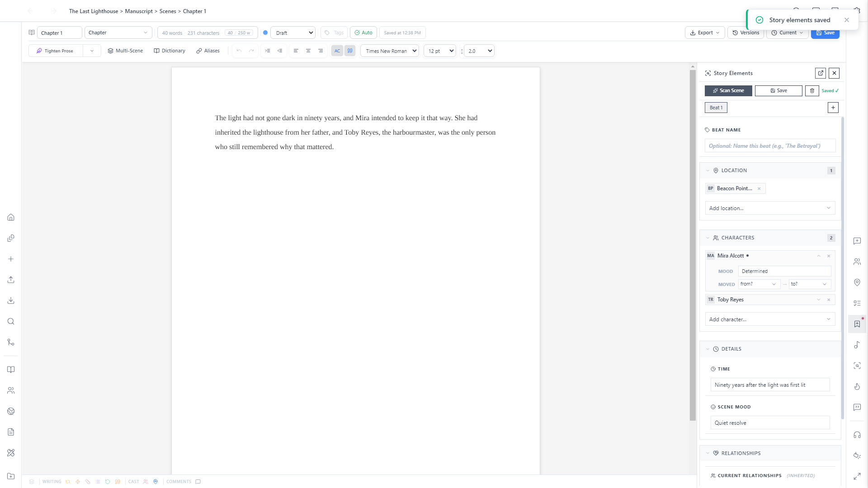Open the Aliases tool
The height and width of the screenshot is (488, 868).
pyautogui.click(x=208, y=51)
